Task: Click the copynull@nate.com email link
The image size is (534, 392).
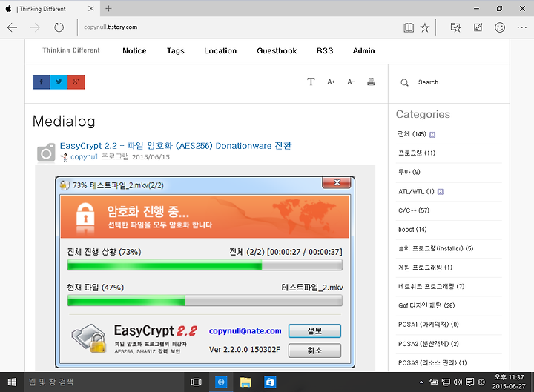Action: pos(245,330)
